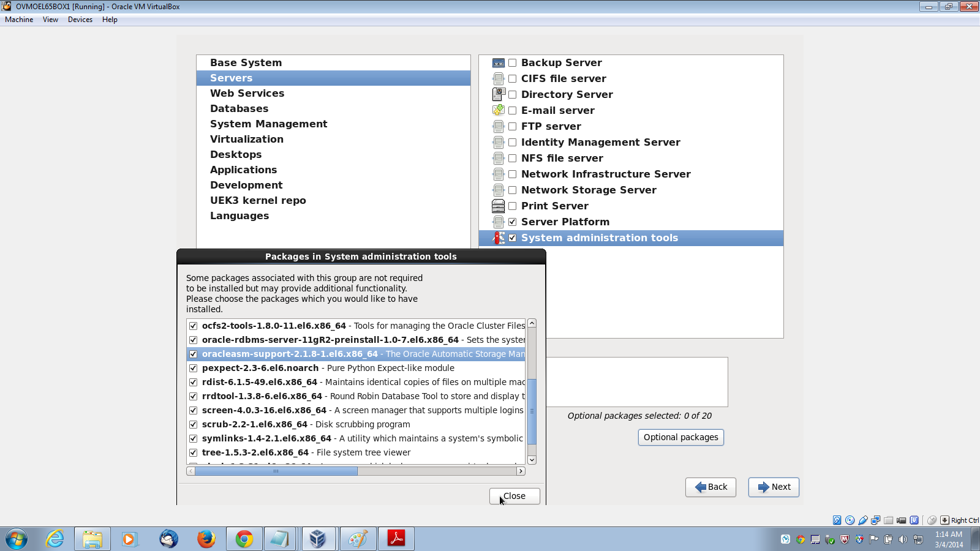
Task: Select the Web Services category
Action: tap(333, 93)
